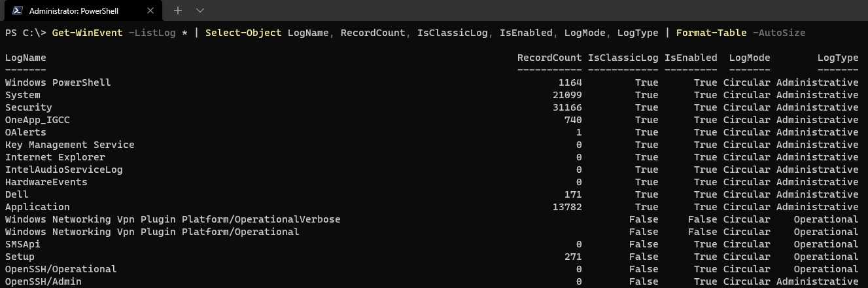Open a new tab with plus button

click(x=177, y=10)
